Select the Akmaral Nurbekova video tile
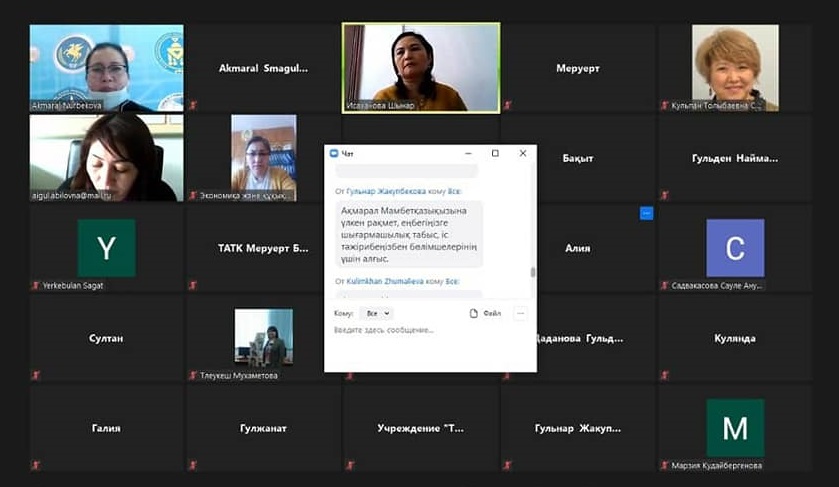Viewport: 839px width, 487px height. click(106, 67)
